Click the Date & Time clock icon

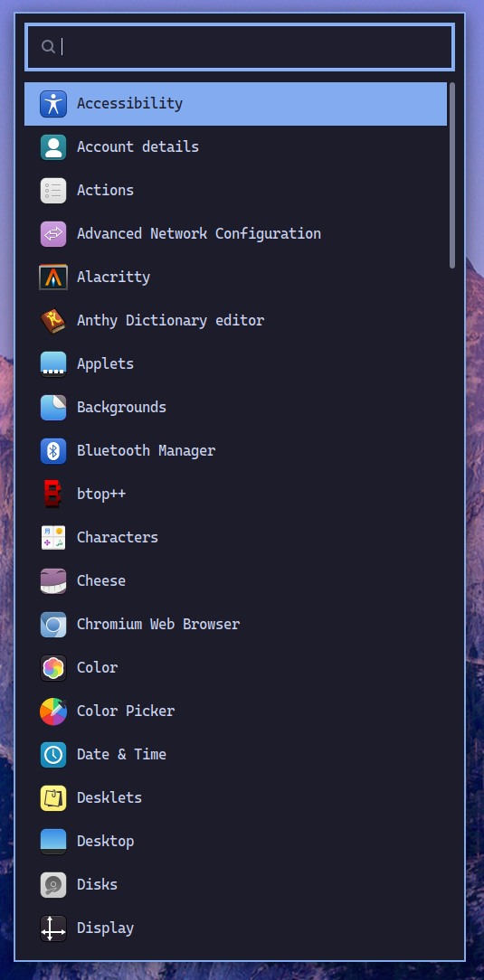[x=53, y=754]
